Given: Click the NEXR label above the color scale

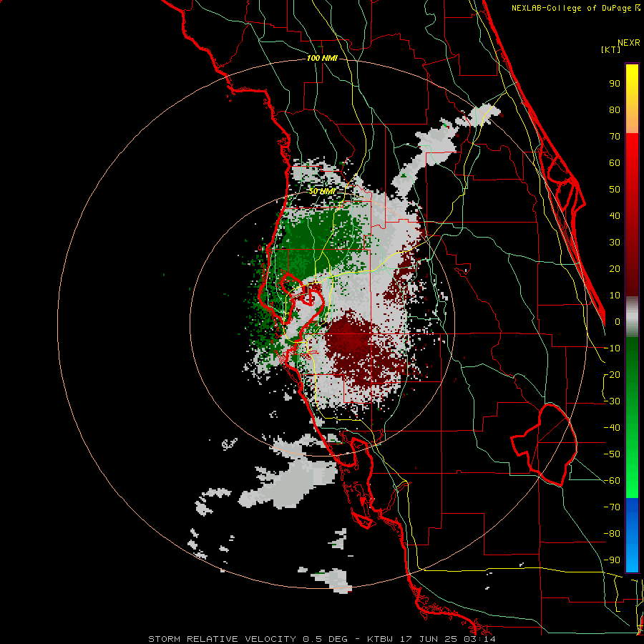Looking at the screenshot, I should pos(628,43).
